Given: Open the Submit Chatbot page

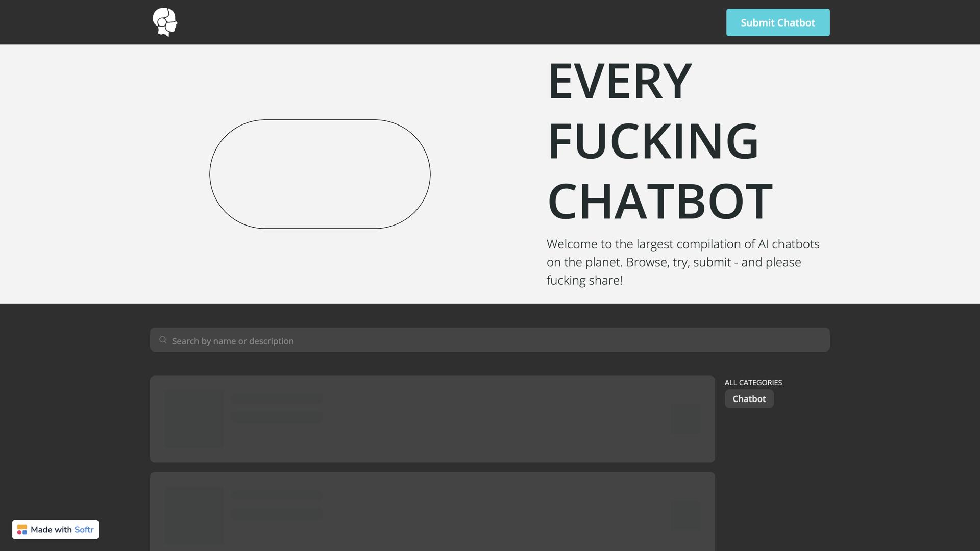Looking at the screenshot, I should click(x=777, y=22).
